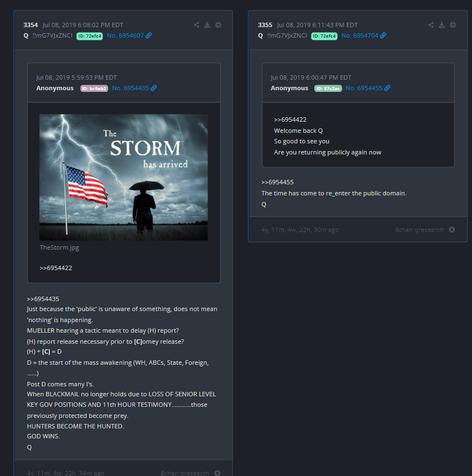Click 8chan qresearch label on post 3355
The height and width of the screenshot is (476, 472).
pos(419,230)
